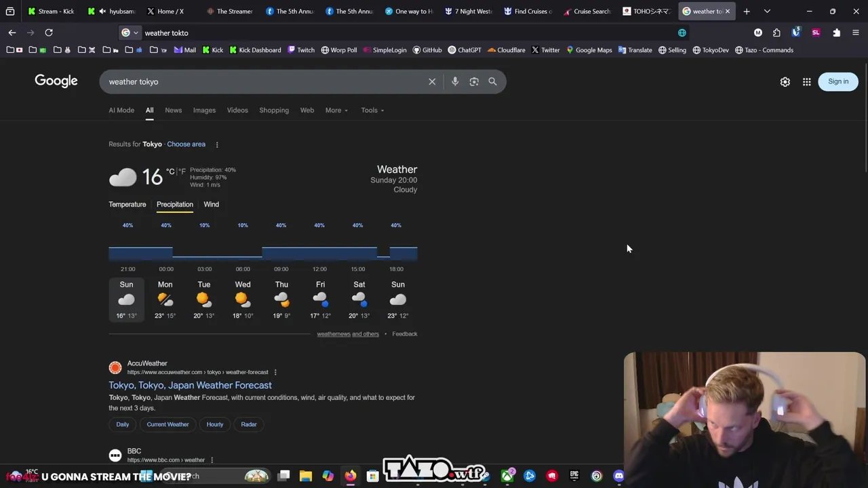Switch to AI Mode search tab
The width and height of the screenshot is (868, 488).
click(121, 110)
